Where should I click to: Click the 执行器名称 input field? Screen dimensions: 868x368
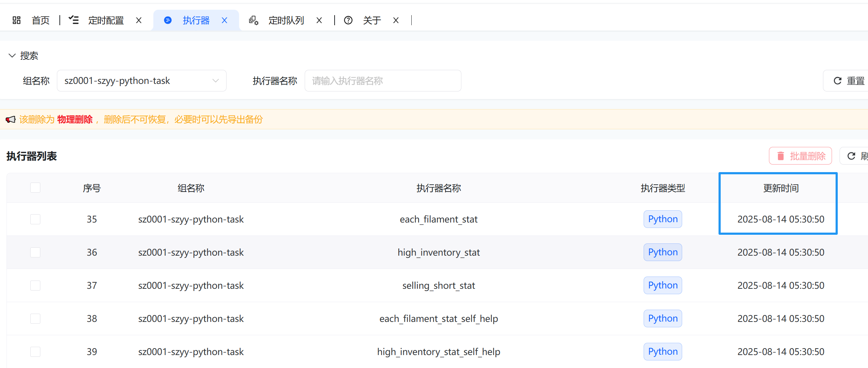(x=383, y=81)
